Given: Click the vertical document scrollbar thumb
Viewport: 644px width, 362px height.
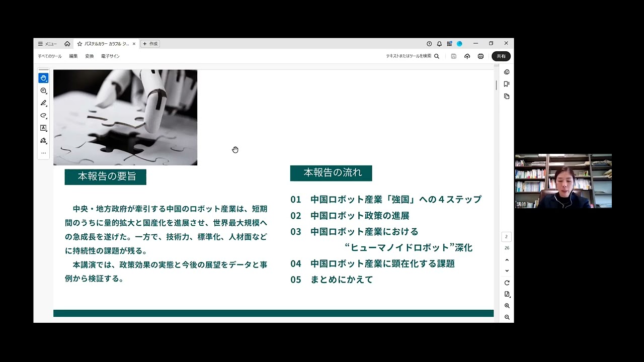Looking at the screenshot, I should [496, 85].
